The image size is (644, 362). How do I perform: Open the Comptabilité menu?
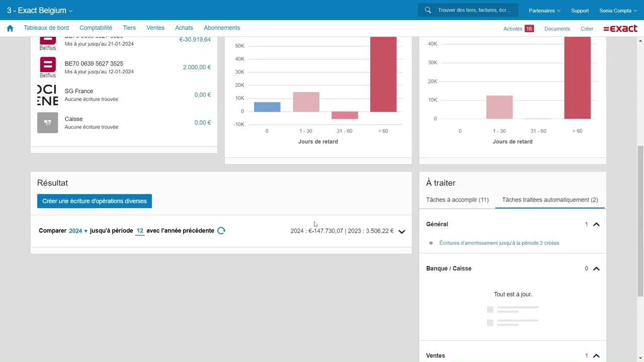coord(96,28)
